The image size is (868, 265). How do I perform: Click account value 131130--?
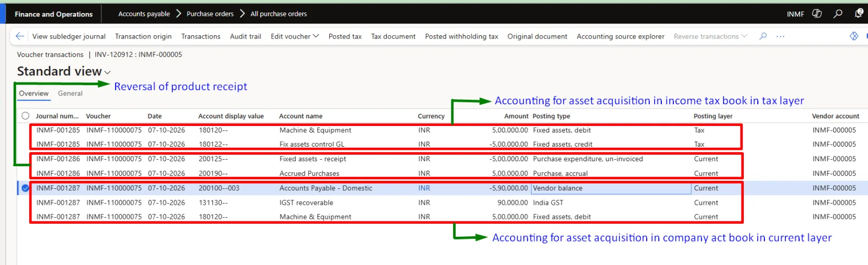pyautogui.click(x=213, y=203)
